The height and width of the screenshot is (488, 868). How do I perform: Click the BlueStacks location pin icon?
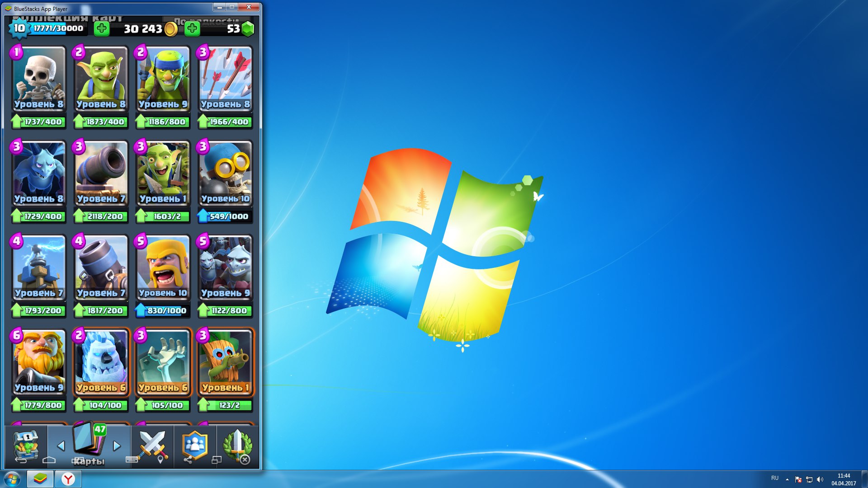(x=160, y=460)
